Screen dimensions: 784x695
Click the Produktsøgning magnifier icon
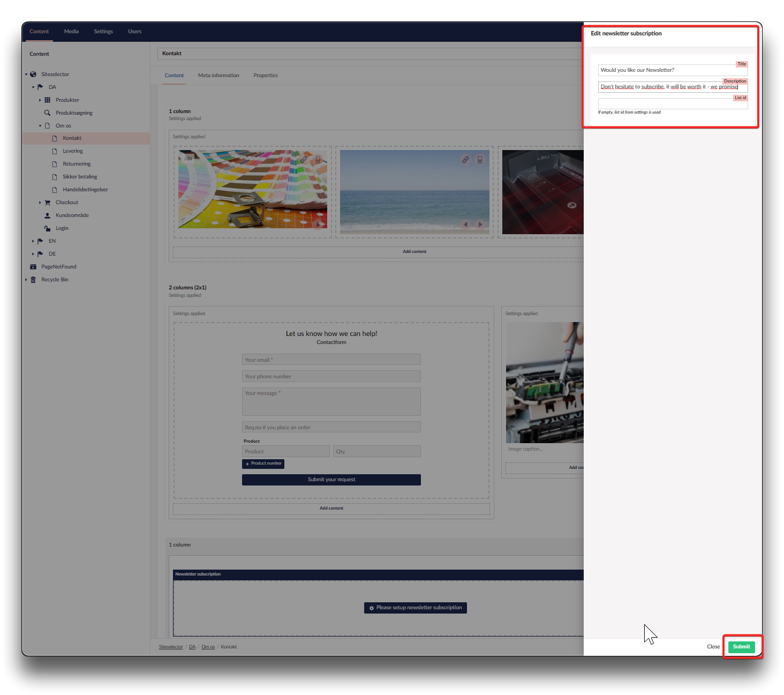(47, 113)
